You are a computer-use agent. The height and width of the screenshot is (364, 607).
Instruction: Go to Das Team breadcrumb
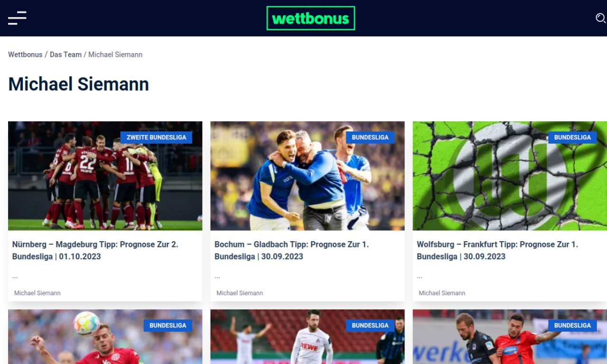point(65,55)
